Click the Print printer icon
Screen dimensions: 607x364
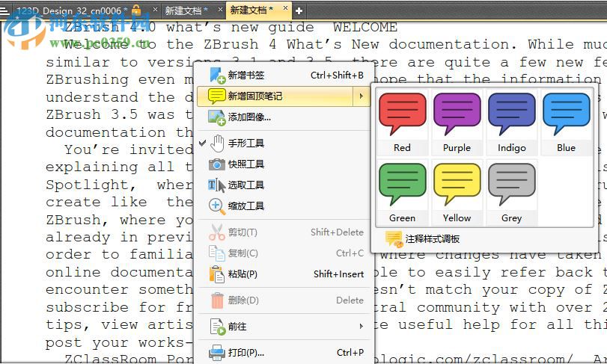click(217, 353)
